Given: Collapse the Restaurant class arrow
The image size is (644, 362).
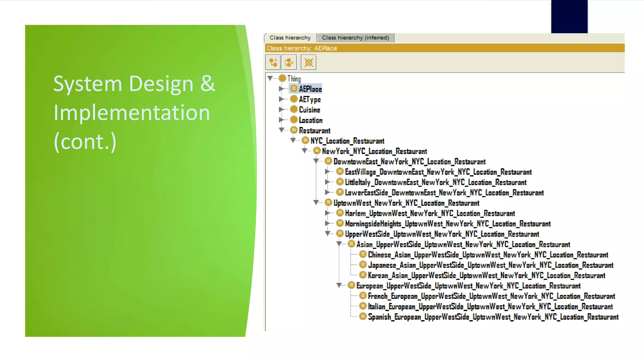Looking at the screenshot, I should tap(282, 130).
